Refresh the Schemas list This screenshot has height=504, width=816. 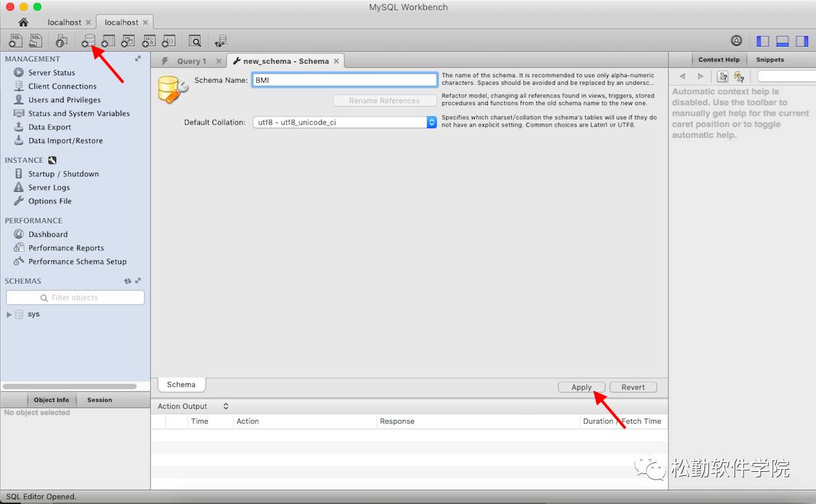click(127, 281)
